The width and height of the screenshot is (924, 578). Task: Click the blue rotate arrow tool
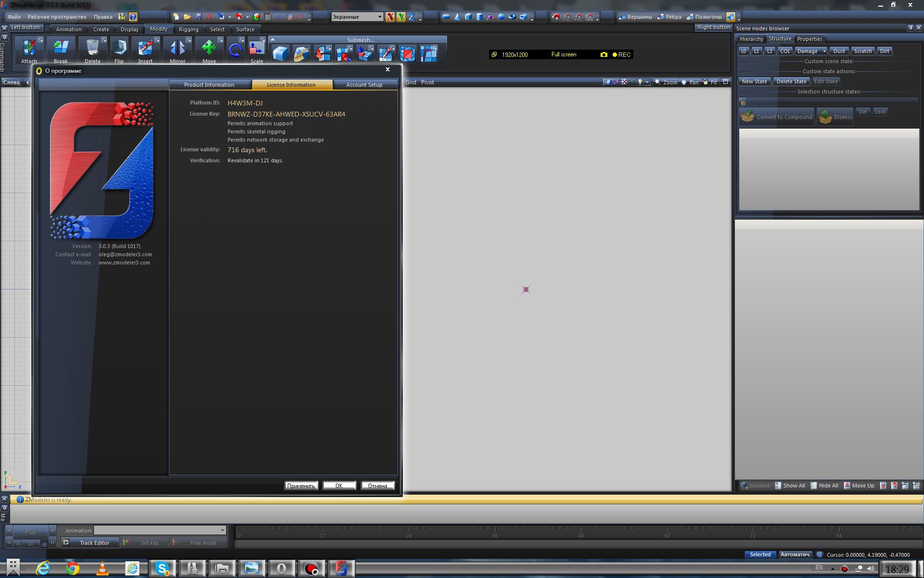[235, 50]
